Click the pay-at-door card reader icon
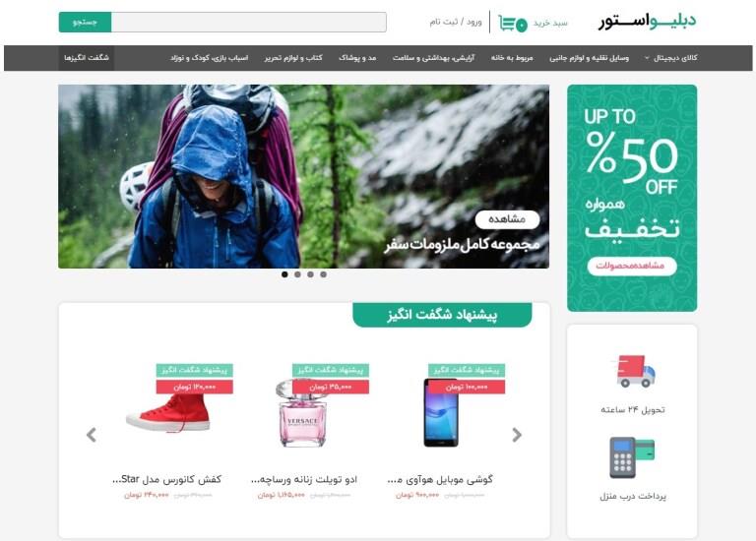 [x=632, y=457]
